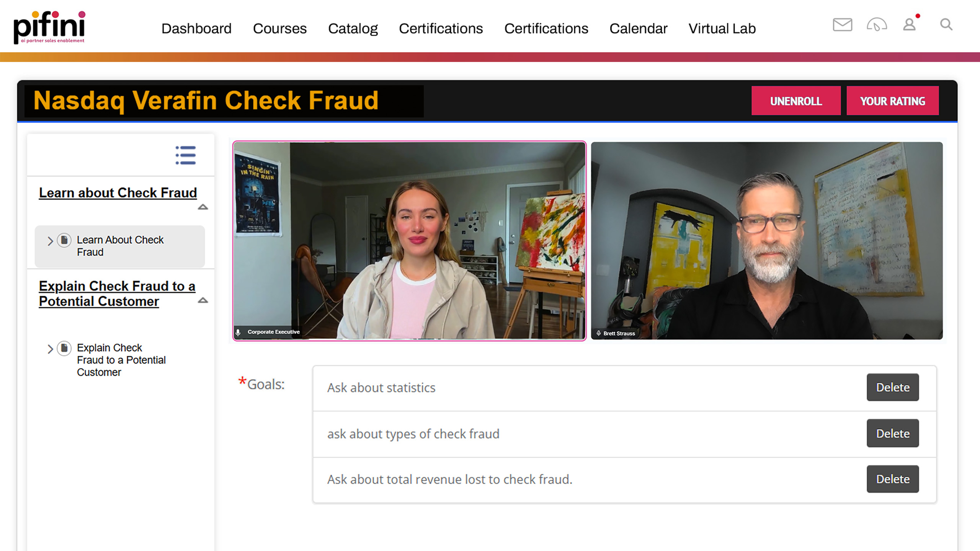Click the speedometer gauge icon
Screen dimensions: 980x551
877,25
